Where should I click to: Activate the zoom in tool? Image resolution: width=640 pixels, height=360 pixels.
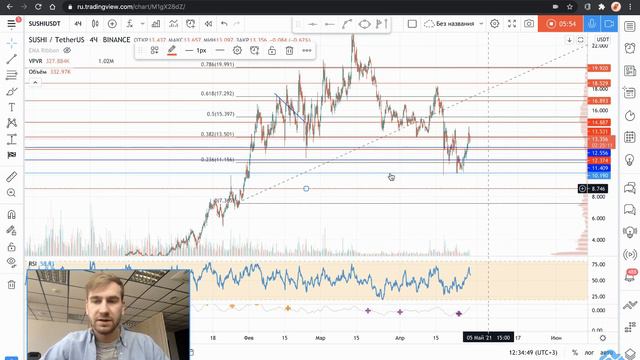tap(11, 193)
